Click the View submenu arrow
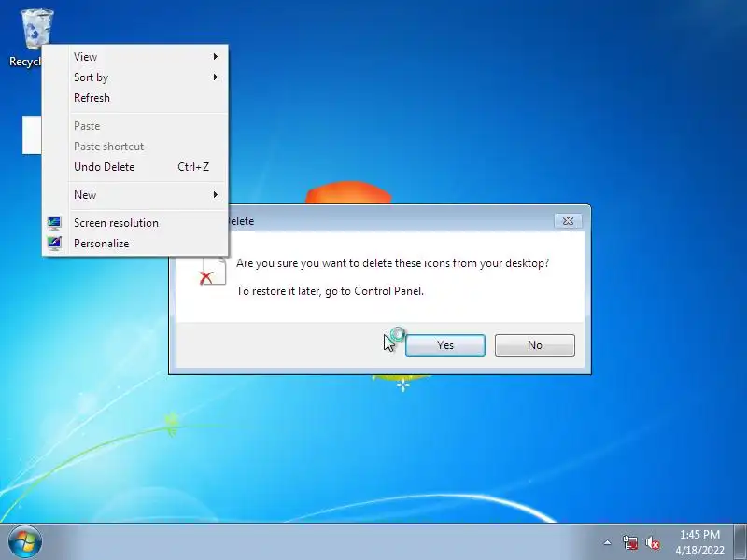 tap(216, 57)
